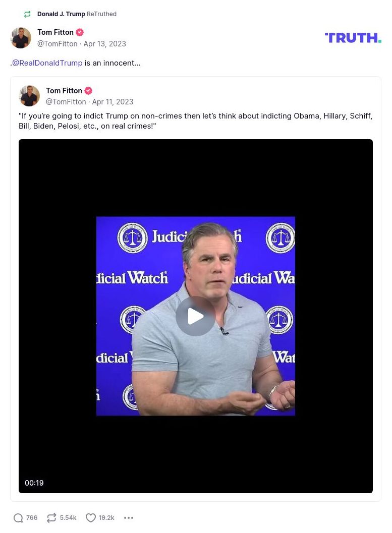Click the green ReTruth arrows icon at top
Screen dimensions: 392x533
pos(27,14)
